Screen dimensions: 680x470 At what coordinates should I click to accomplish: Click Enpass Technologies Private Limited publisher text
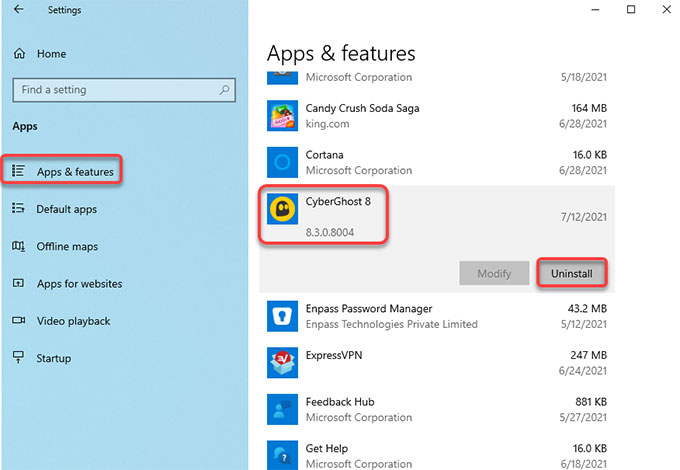(392, 324)
